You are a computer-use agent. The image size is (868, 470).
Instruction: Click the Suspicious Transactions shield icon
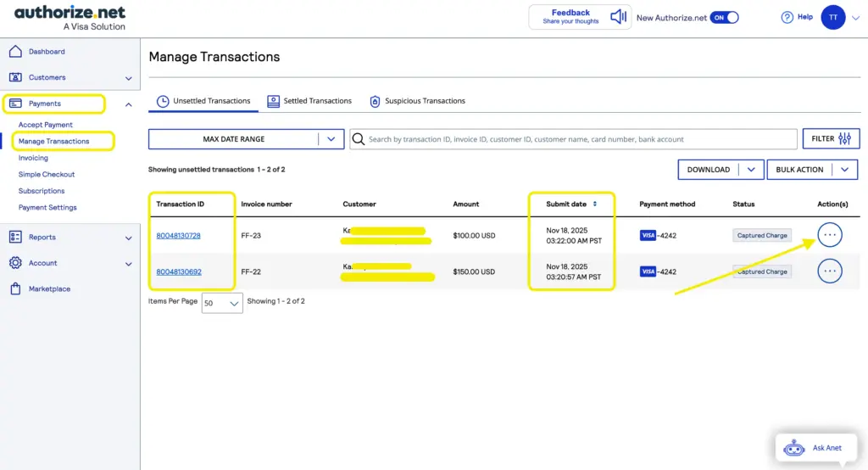tap(375, 101)
